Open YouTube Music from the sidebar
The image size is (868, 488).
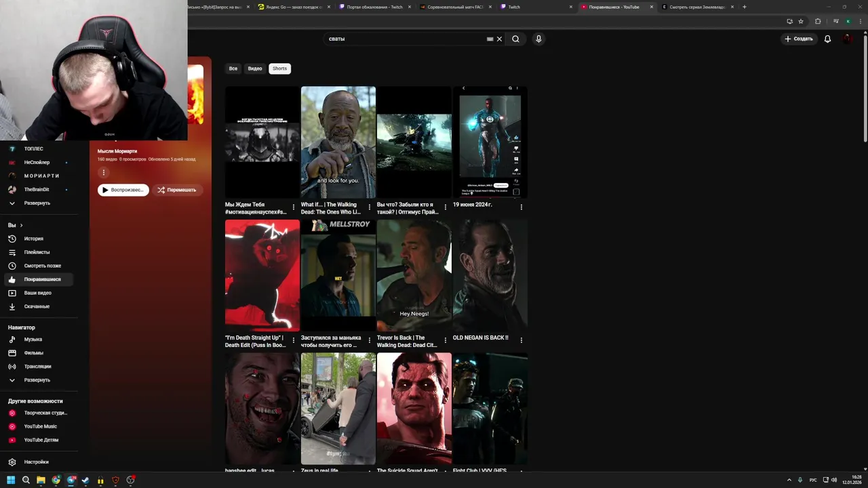(x=38, y=426)
